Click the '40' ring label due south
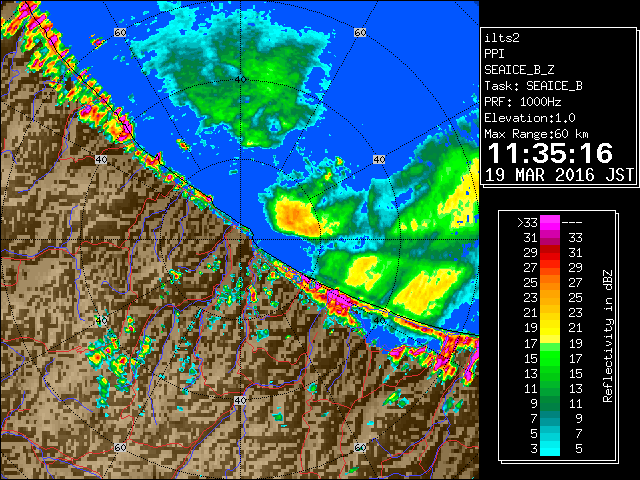The height and width of the screenshot is (480, 640). (x=240, y=400)
